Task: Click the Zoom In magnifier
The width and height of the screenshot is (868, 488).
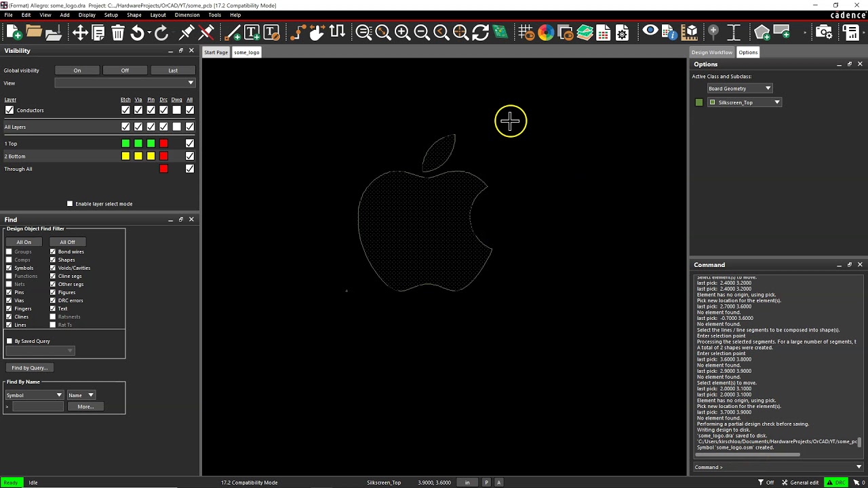Action: (402, 32)
